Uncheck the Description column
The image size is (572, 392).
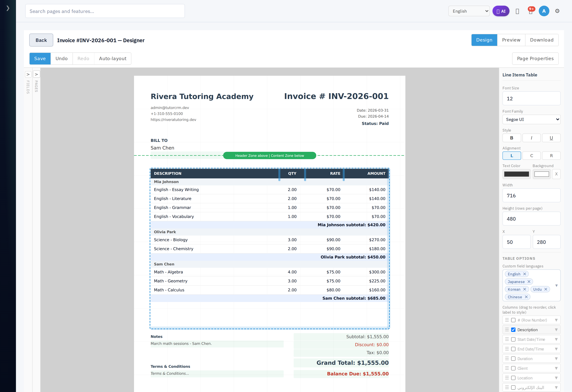513,330
